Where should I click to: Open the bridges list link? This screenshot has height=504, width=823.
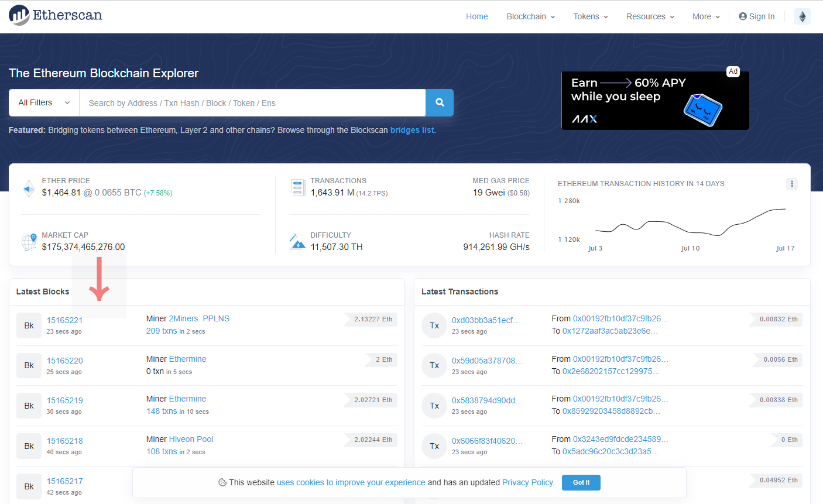pyautogui.click(x=412, y=130)
